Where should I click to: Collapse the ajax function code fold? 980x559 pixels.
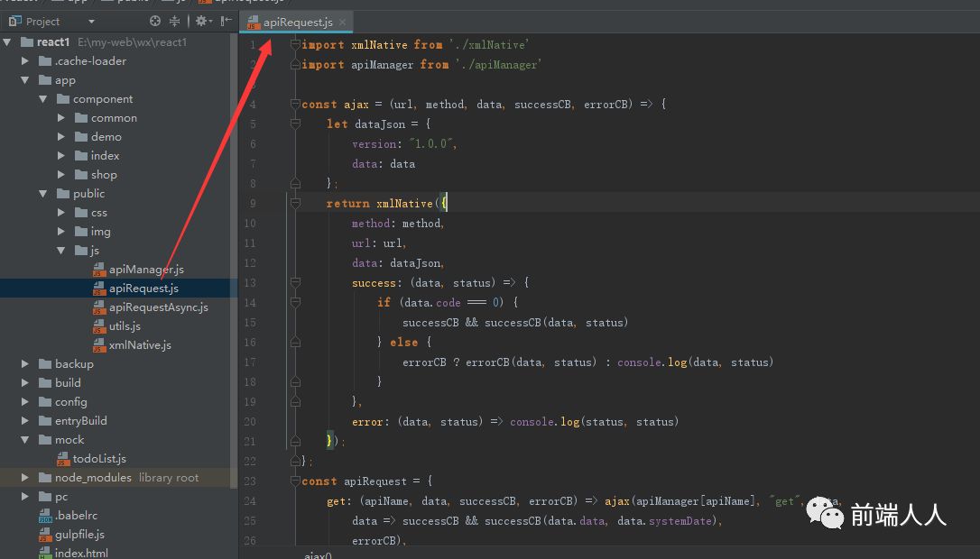(x=294, y=104)
